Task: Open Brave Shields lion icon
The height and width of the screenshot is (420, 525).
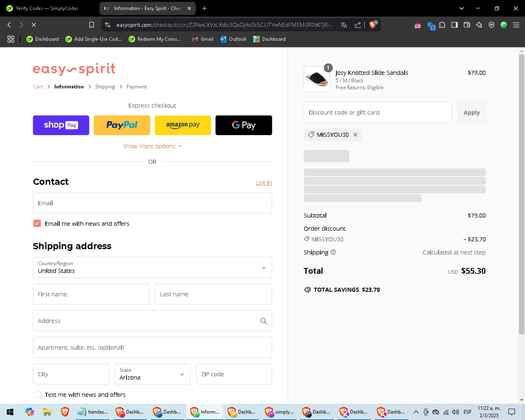Action: coord(373,24)
